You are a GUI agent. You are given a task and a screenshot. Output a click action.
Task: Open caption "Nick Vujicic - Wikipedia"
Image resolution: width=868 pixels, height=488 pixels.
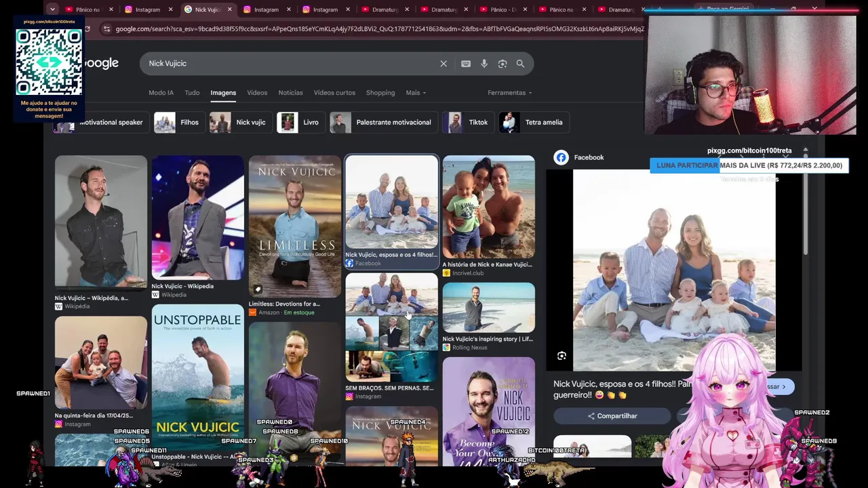click(x=182, y=286)
